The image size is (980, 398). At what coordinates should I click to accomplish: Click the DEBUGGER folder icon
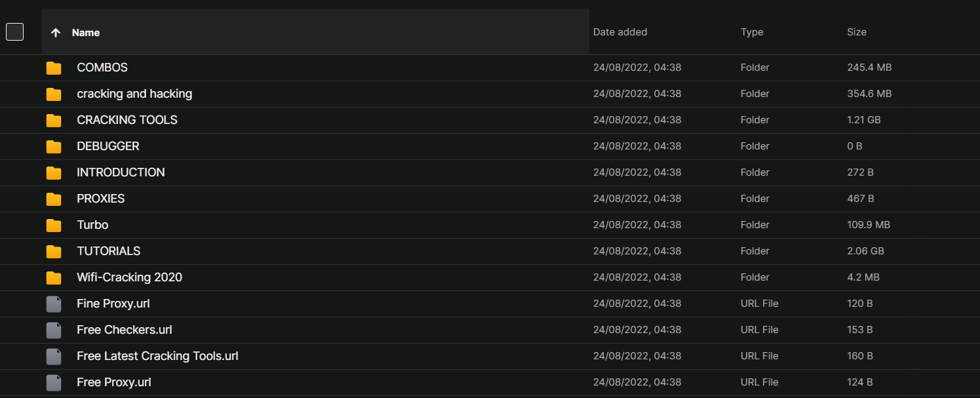coord(54,147)
